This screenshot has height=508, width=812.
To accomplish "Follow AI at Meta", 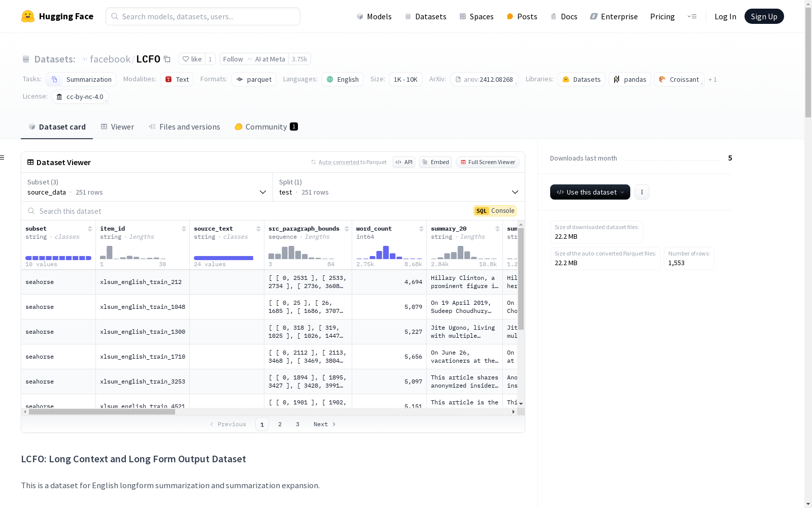I will tap(254, 59).
